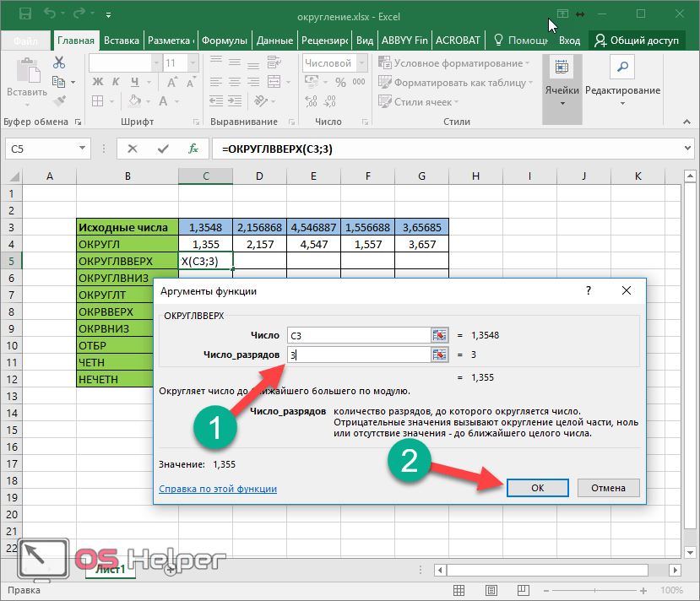Toggle Italic formatting К
The width and height of the screenshot is (700, 601).
tap(116, 82)
